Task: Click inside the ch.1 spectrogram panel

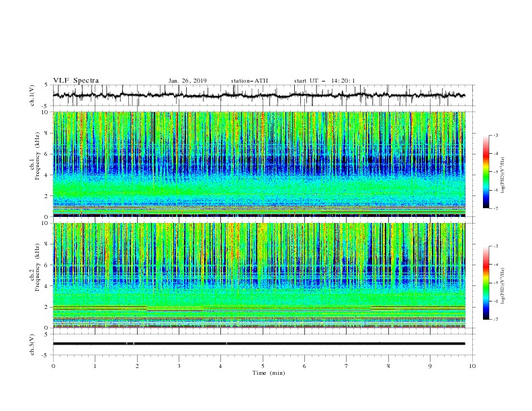Action: click(x=259, y=164)
